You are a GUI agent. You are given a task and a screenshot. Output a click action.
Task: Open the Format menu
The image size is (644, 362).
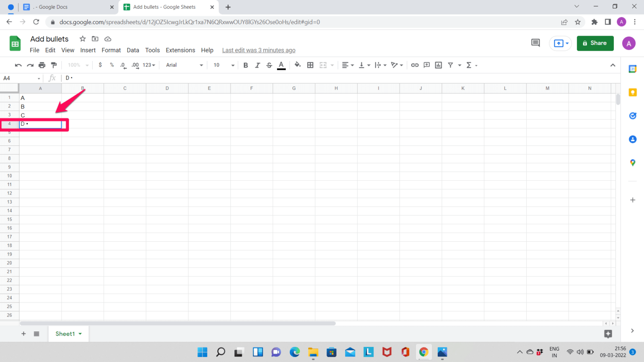pos(111,50)
